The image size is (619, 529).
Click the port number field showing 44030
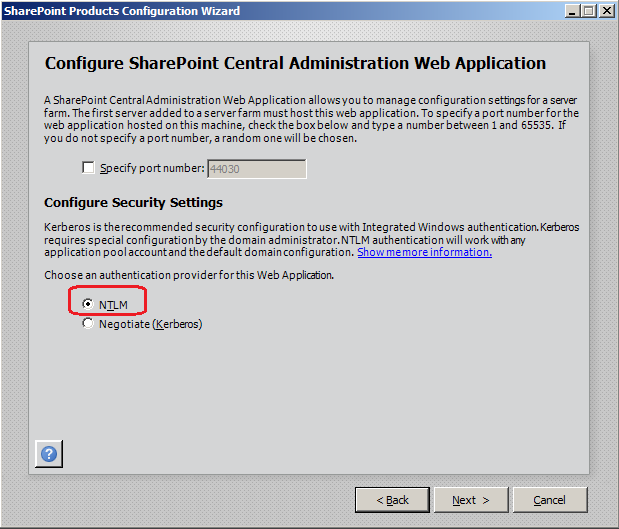[257, 169]
